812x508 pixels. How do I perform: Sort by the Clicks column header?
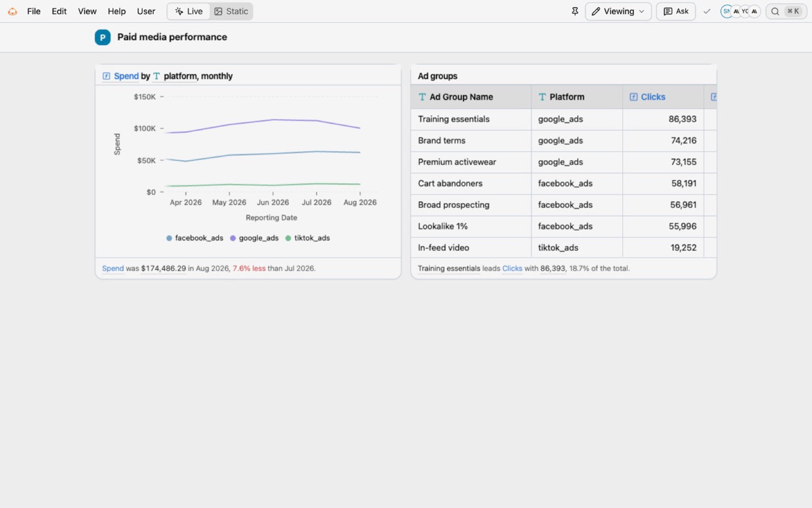[x=663, y=97]
